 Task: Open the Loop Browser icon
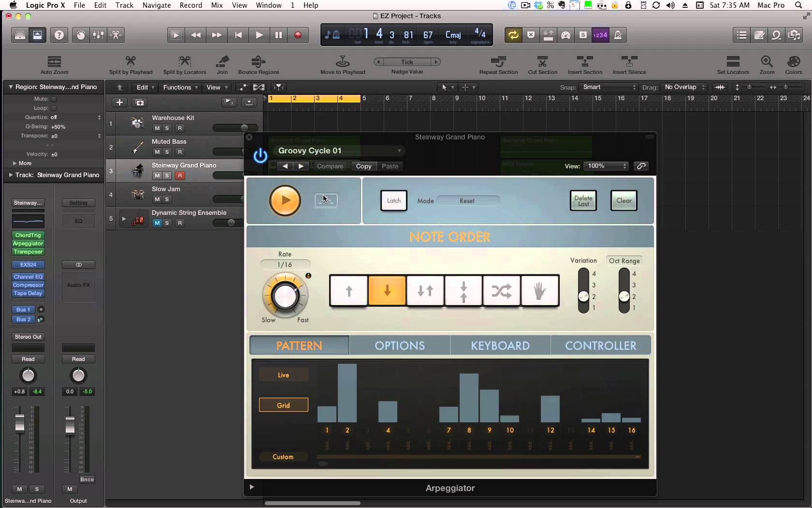(x=776, y=35)
